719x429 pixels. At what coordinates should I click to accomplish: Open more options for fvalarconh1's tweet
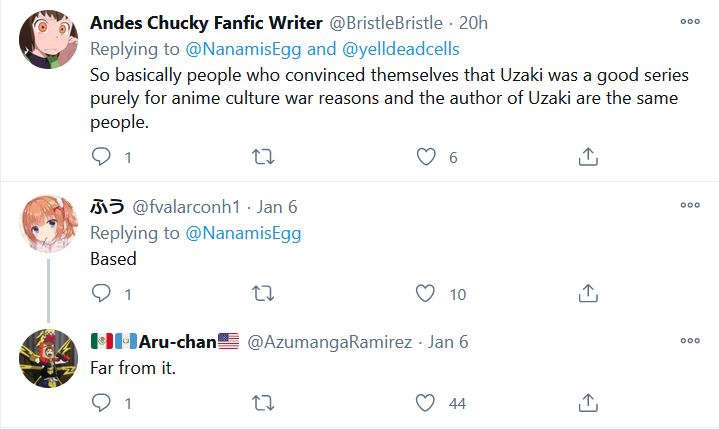690,205
